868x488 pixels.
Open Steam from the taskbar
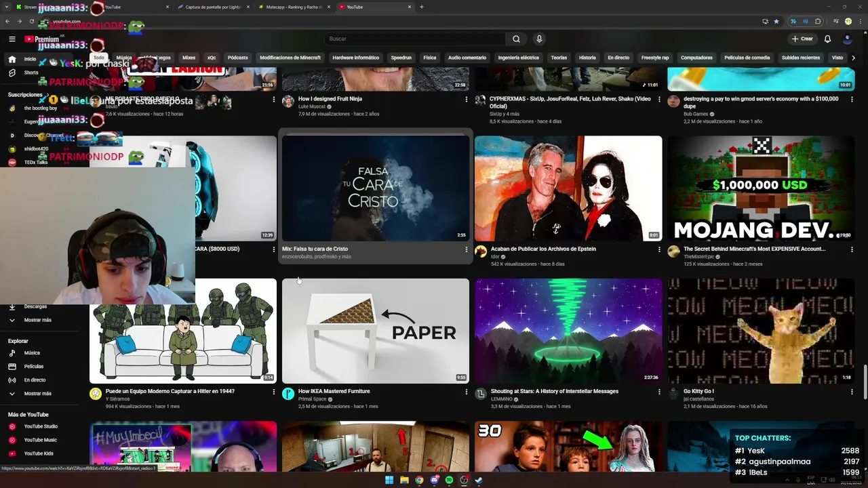click(479, 481)
